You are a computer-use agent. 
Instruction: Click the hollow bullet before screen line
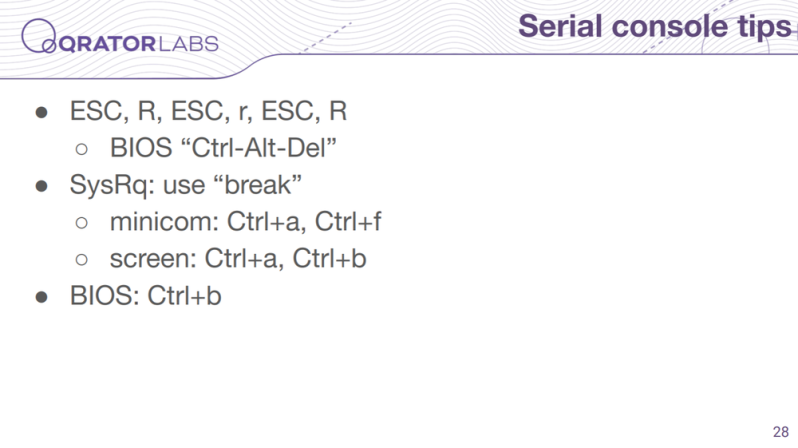pyautogui.click(x=81, y=260)
